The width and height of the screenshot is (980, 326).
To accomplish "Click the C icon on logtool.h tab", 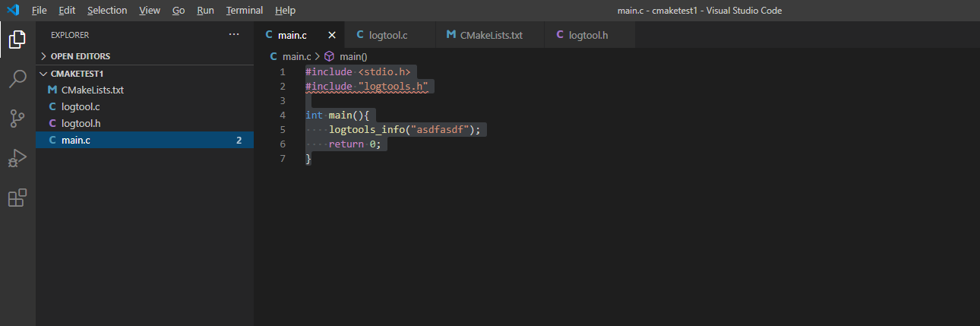I will pos(560,35).
